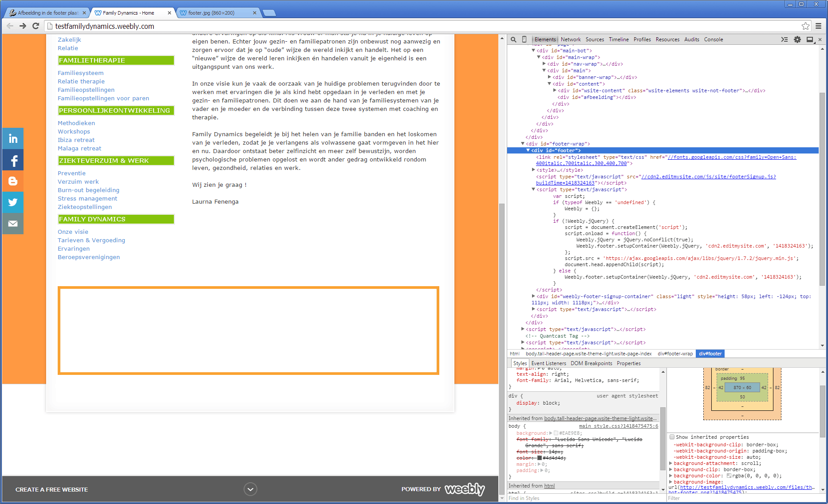Bookmark this page with star icon
Viewport: 828px width, 504px height.
(x=805, y=26)
